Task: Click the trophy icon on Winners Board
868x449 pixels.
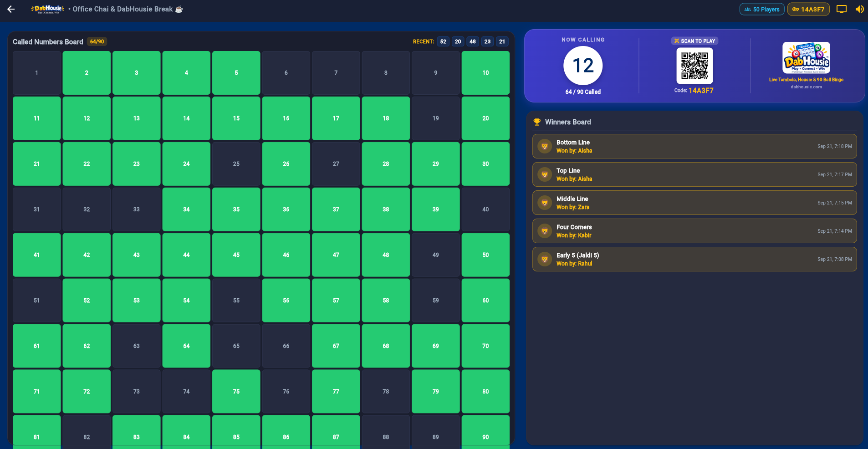Action: (537, 122)
